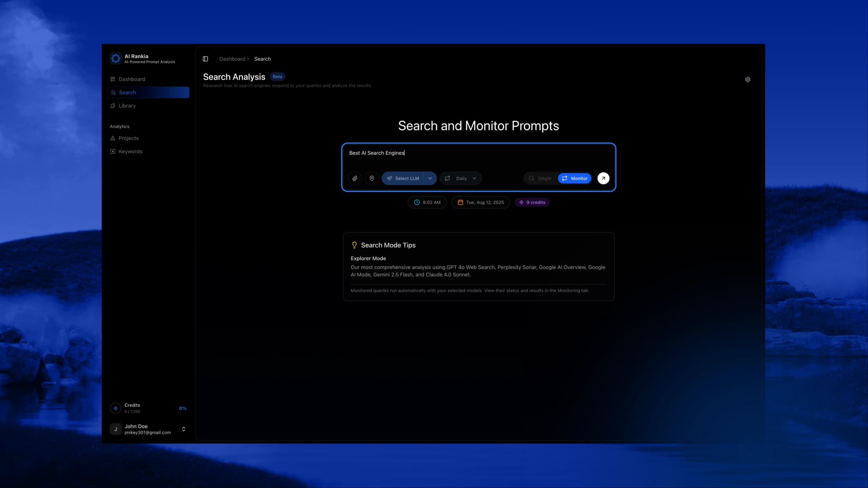Go to Dashboard via the breadcrumb

click(233, 58)
